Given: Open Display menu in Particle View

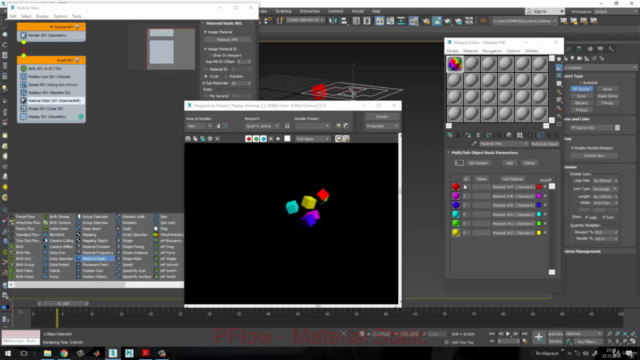Looking at the screenshot, I should point(42,16).
